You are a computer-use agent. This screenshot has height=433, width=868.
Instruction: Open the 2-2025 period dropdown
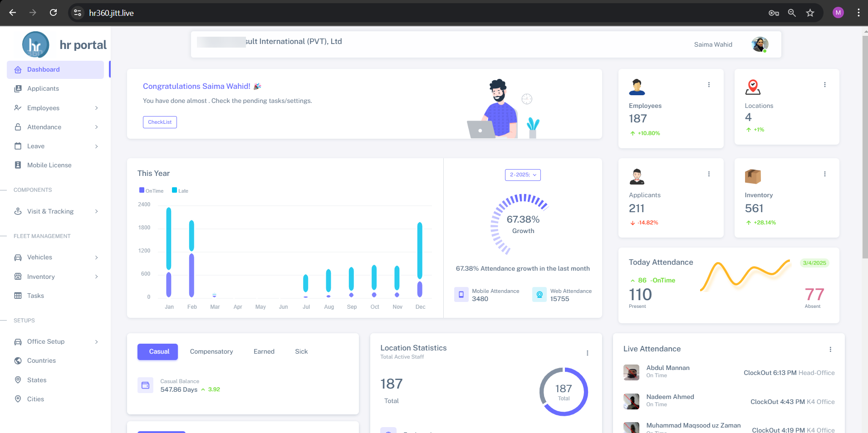coord(522,175)
